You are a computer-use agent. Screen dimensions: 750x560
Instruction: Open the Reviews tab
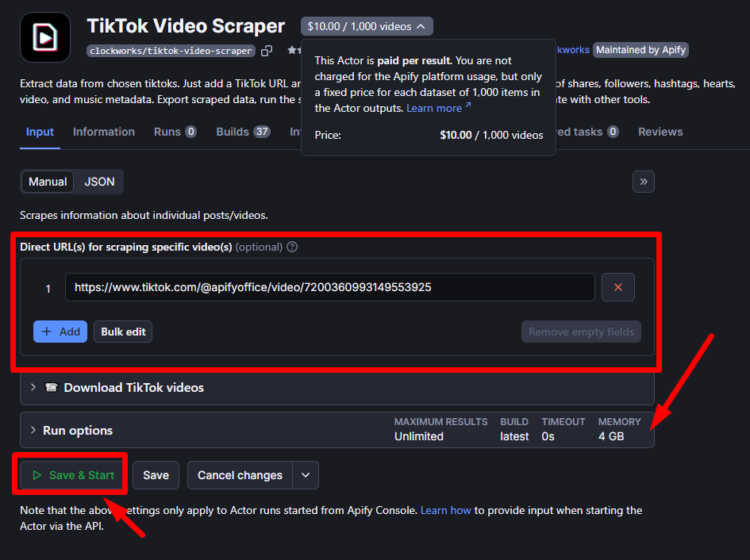click(x=660, y=132)
